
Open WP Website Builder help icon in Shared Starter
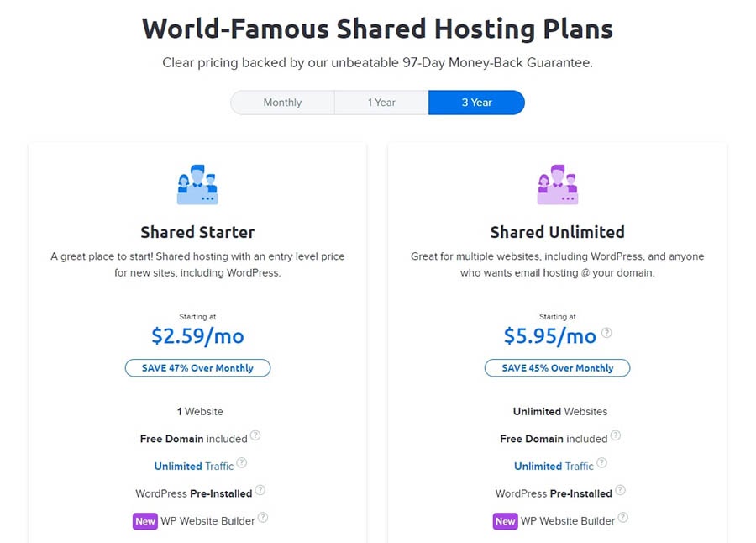(263, 518)
